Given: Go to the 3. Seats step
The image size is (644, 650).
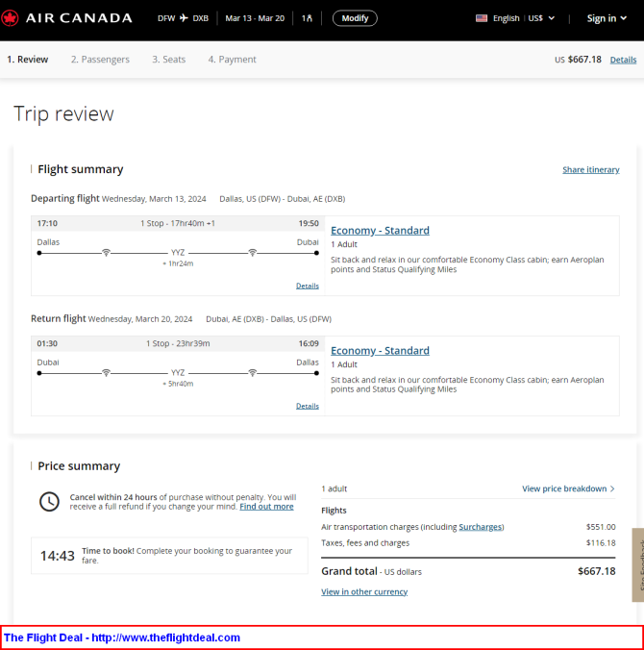Looking at the screenshot, I should coord(168,60).
